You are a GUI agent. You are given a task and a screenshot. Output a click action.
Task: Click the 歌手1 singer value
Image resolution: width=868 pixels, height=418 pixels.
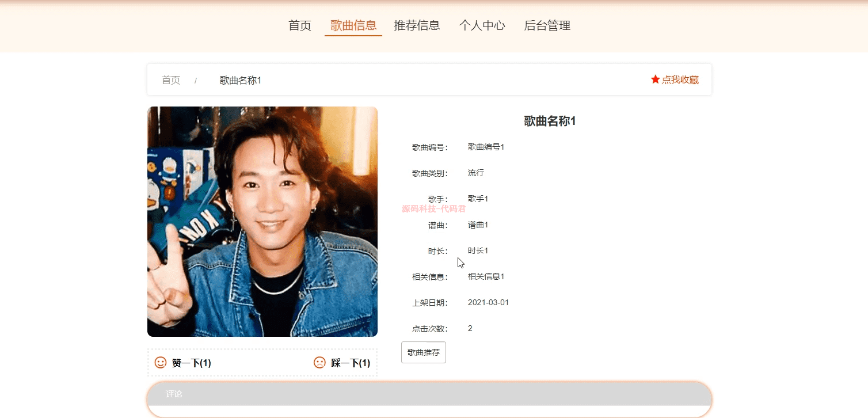478,199
